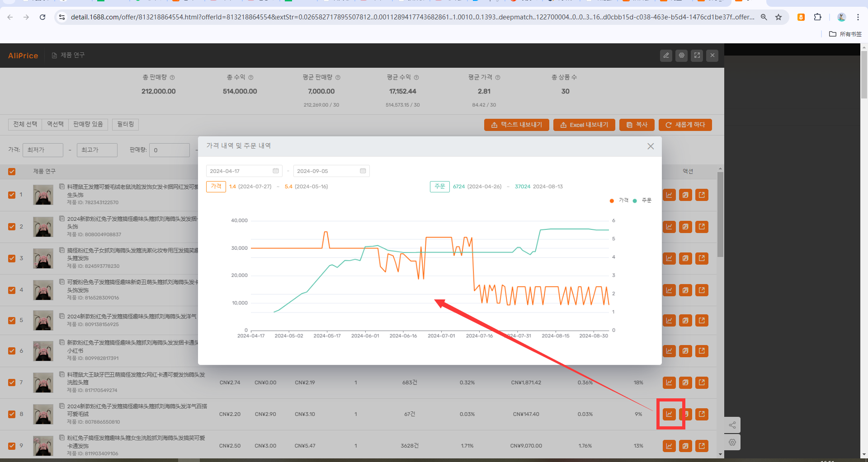Open row 1 product in new tab
Image resolution: width=868 pixels, height=462 pixels.
tap(702, 195)
